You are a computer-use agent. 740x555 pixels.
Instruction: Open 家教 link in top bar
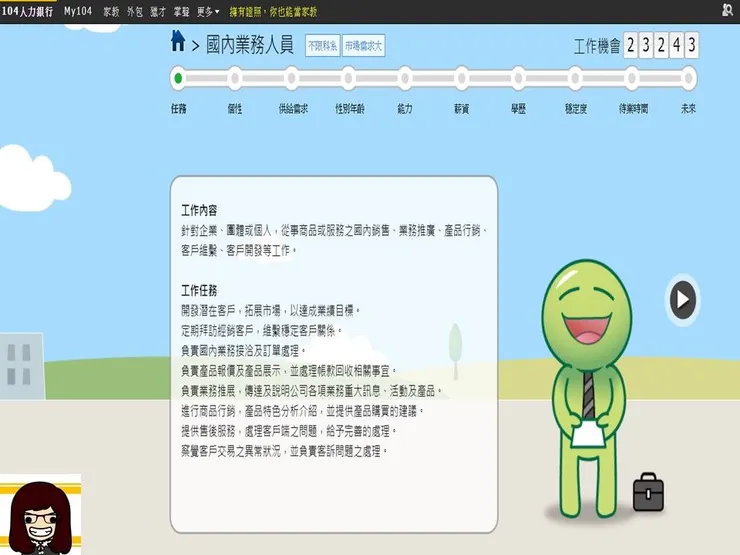point(111,12)
